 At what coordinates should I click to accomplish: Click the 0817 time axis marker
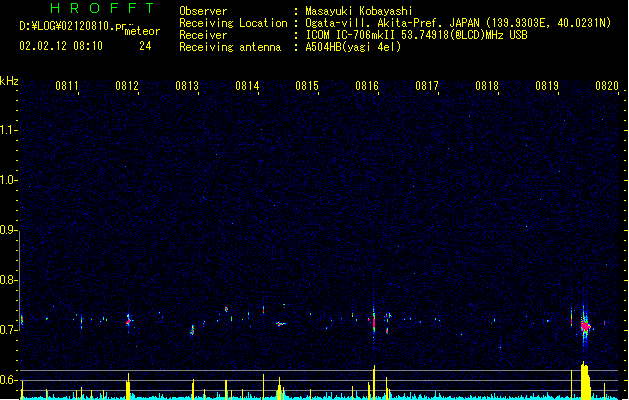(x=427, y=86)
